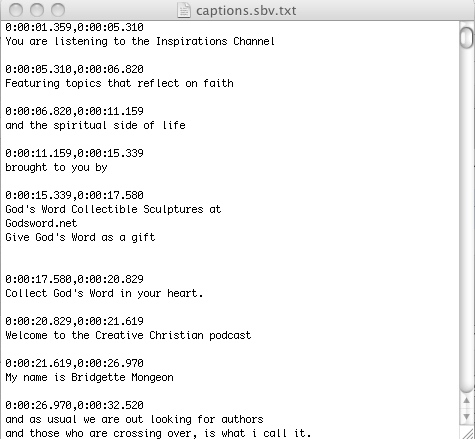Click the 'Give God's Word as a gift' line

tap(80, 237)
